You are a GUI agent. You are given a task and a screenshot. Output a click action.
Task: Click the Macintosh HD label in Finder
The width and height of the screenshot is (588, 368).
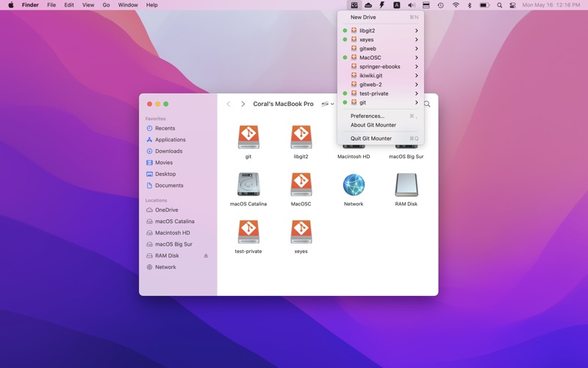coord(354,157)
